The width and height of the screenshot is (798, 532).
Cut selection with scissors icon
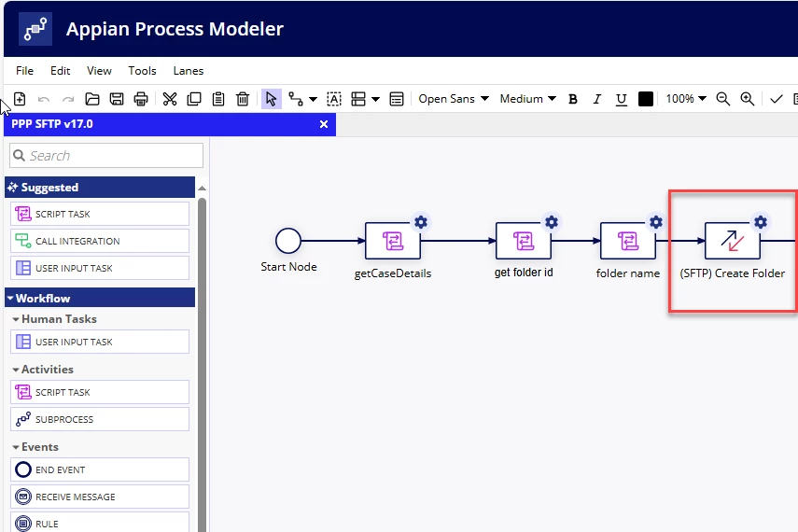[170, 99]
